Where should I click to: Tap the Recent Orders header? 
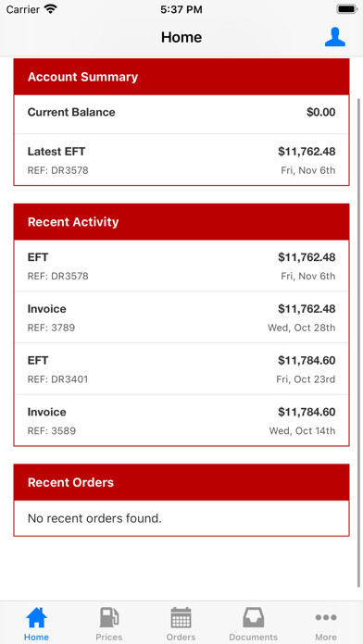[181, 482]
